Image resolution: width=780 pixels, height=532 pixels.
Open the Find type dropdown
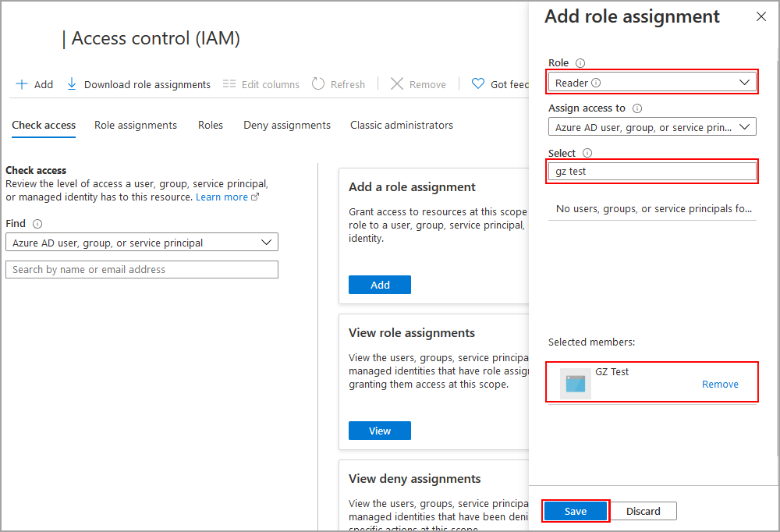tap(141, 243)
